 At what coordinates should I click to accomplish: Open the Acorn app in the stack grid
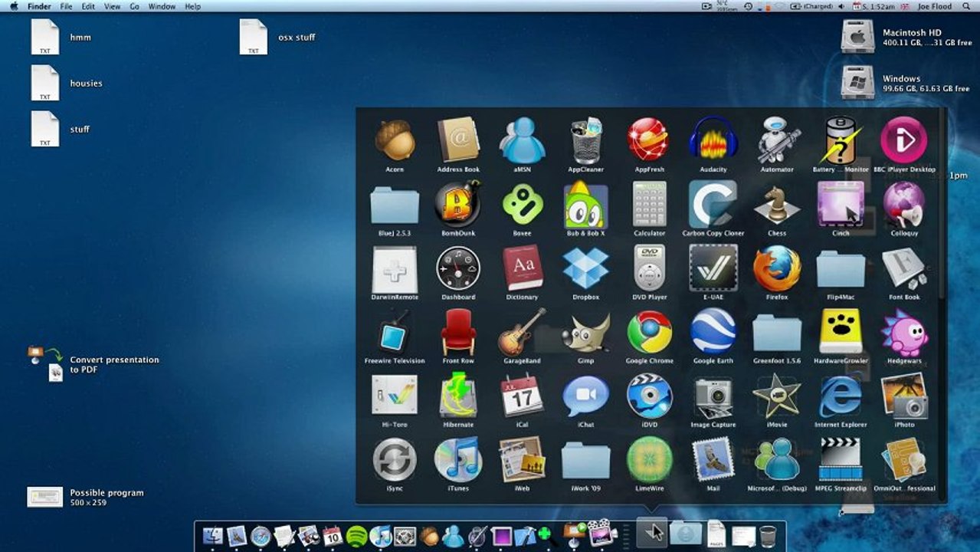click(395, 140)
